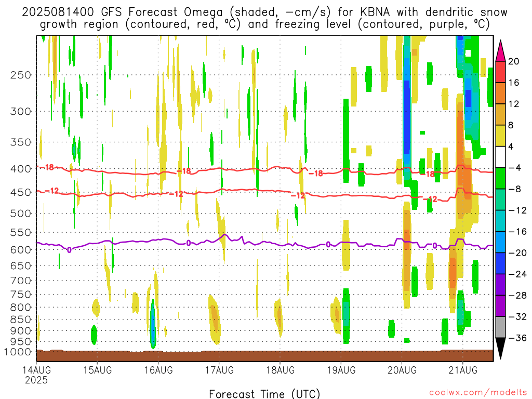
Task: Click the 20AUG time axis label
Action: pos(402,370)
